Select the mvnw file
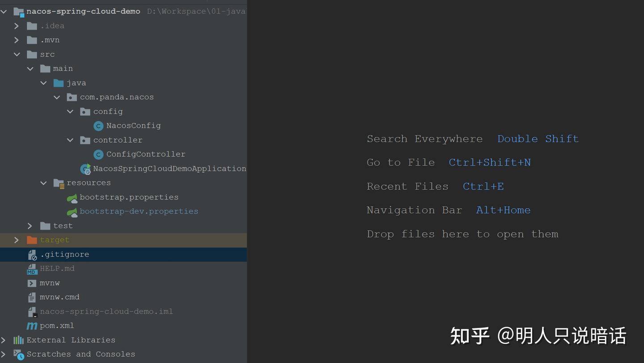 (50, 282)
